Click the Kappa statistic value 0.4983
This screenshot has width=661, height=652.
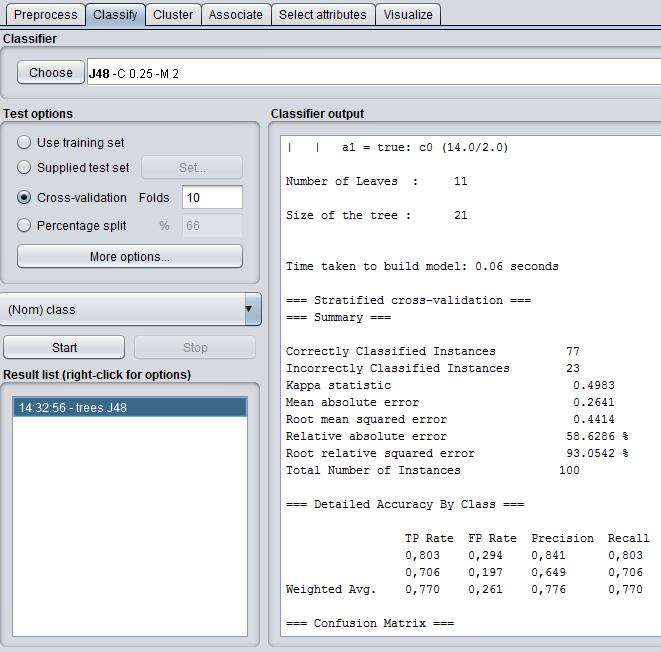click(594, 385)
